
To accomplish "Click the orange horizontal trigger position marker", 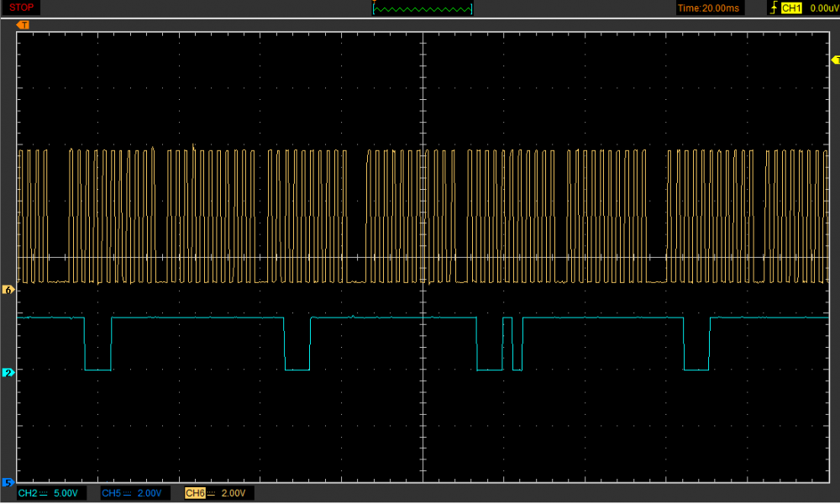I will pos(23,25).
